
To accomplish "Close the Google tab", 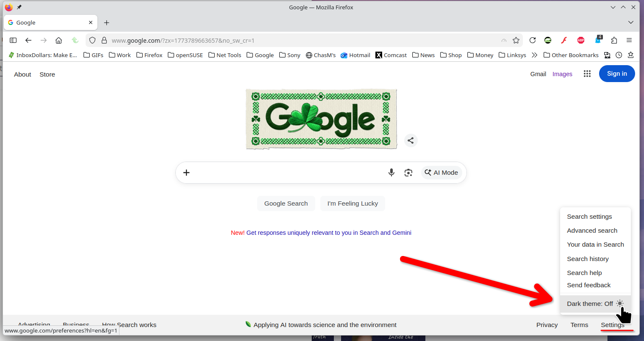I will (x=91, y=22).
